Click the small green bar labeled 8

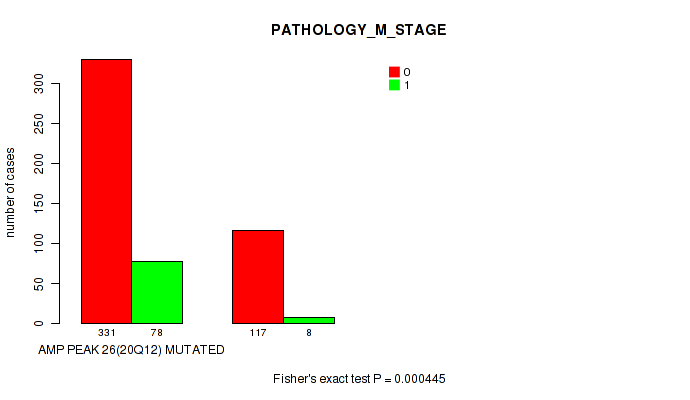309,320
